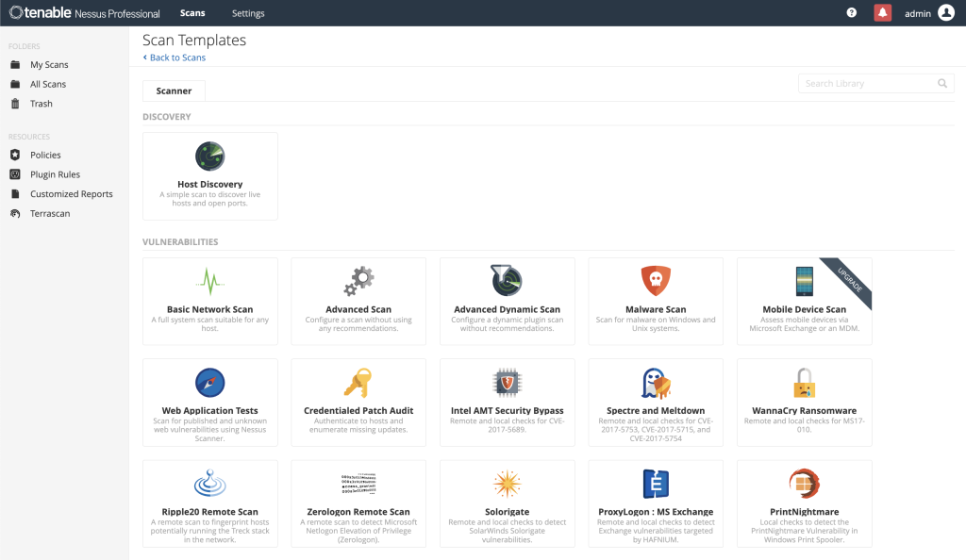Open the Advanced Scan gears icon

[358, 281]
